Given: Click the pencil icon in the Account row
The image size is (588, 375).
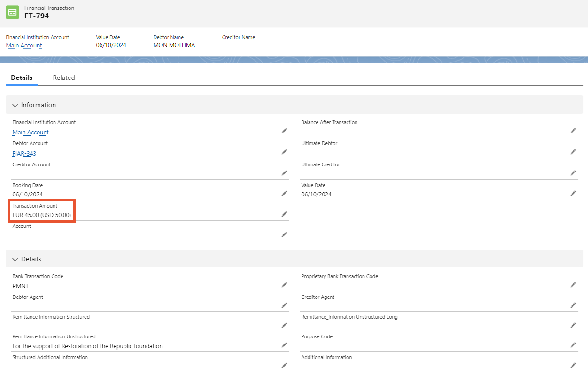Looking at the screenshot, I should pos(284,234).
